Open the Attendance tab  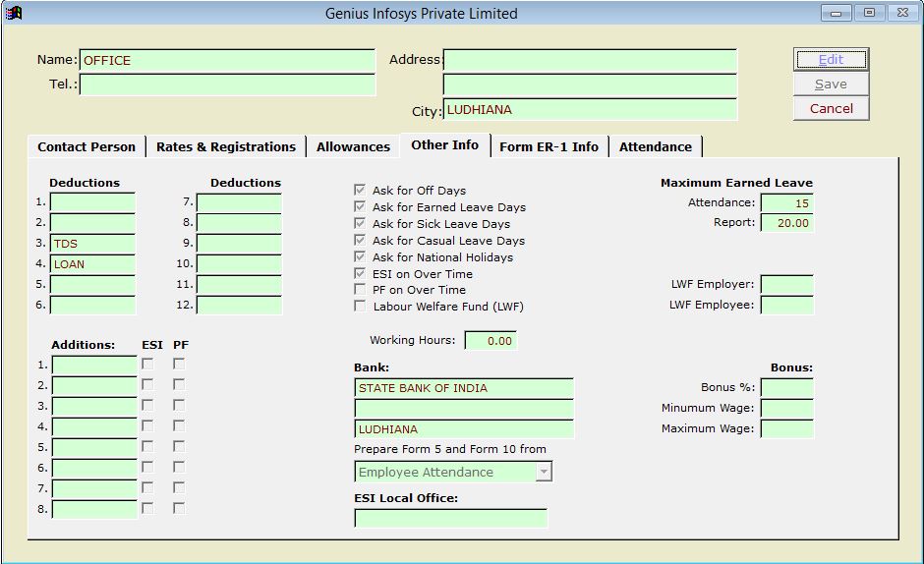pyautogui.click(x=655, y=146)
